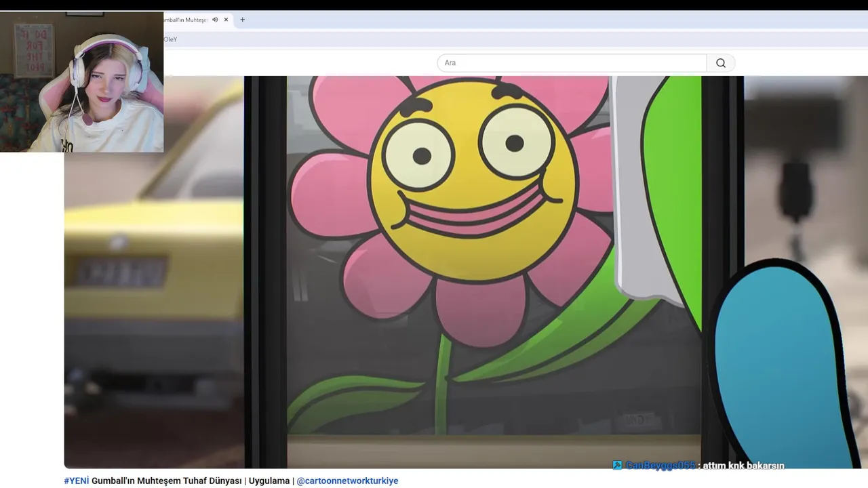Click the streamer webcam overlay

point(81,81)
